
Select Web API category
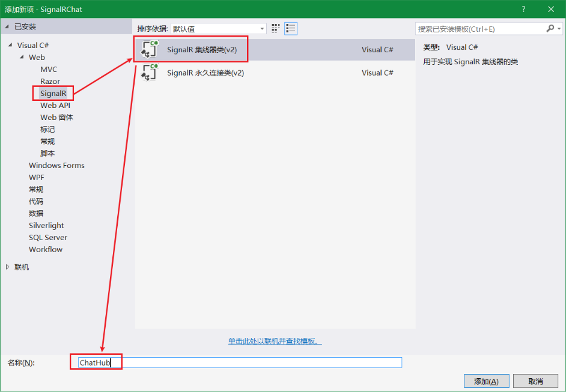coord(55,106)
